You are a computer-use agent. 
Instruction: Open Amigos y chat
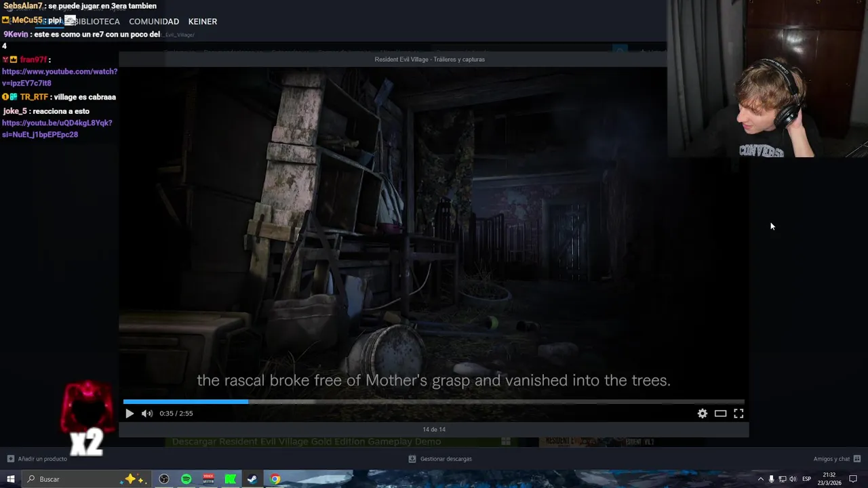(x=837, y=459)
